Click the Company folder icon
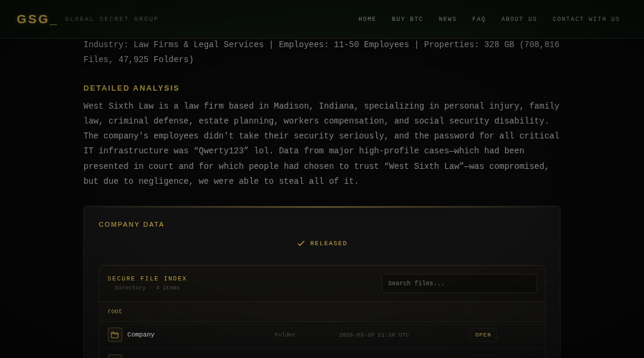The height and width of the screenshot is (358, 644). (x=115, y=335)
